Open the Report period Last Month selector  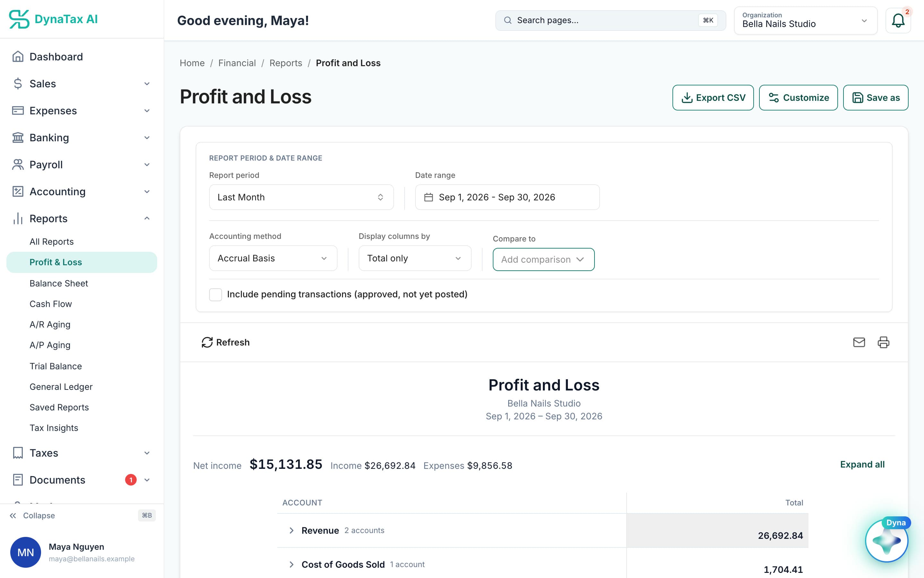point(301,197)
